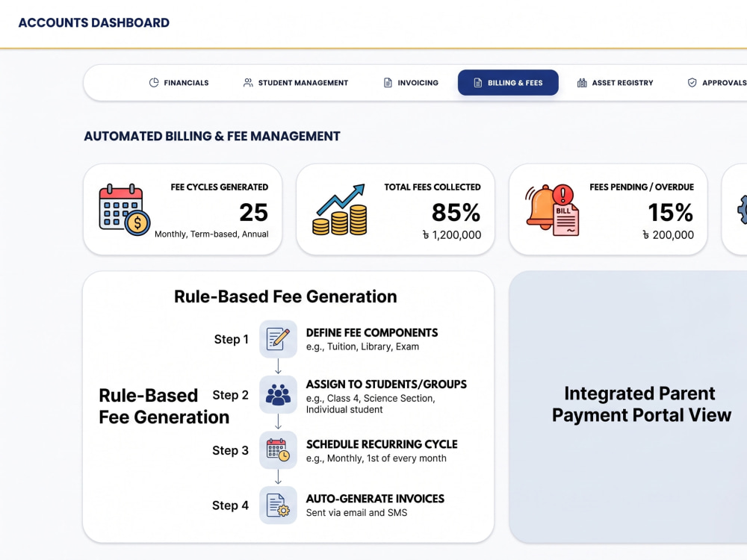Image resolution: width=747 pixels, height=560 pixels.
Task: Click the Step 4 label
Action: [x=231, y=505]
